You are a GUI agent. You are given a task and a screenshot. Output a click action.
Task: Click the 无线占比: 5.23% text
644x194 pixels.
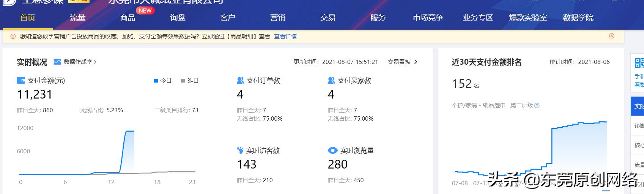click(x=102, y=110)
